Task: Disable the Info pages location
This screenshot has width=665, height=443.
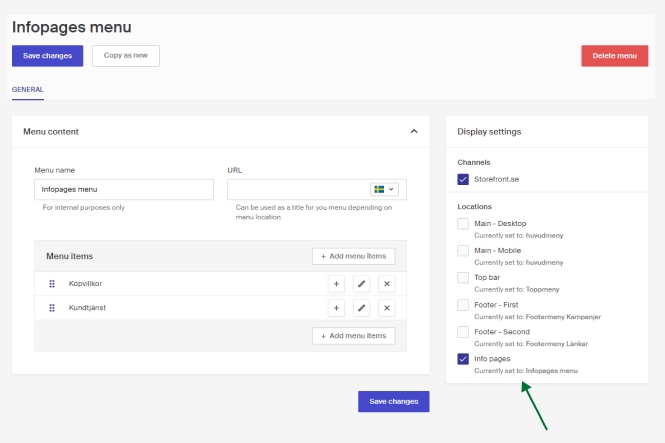Action: pos(463,358)
